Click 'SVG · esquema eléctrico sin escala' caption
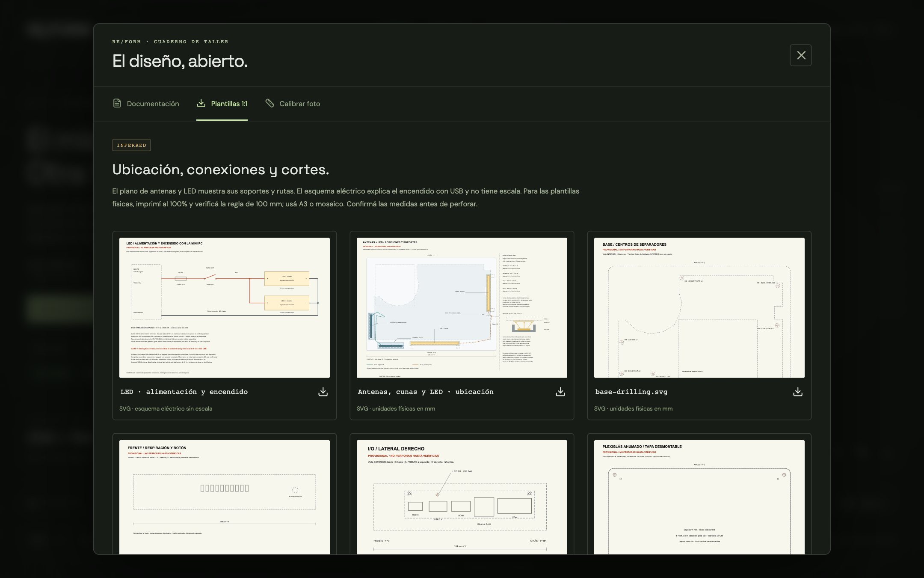The height and width of the screenshot is (578, 924). coord(166,408)
